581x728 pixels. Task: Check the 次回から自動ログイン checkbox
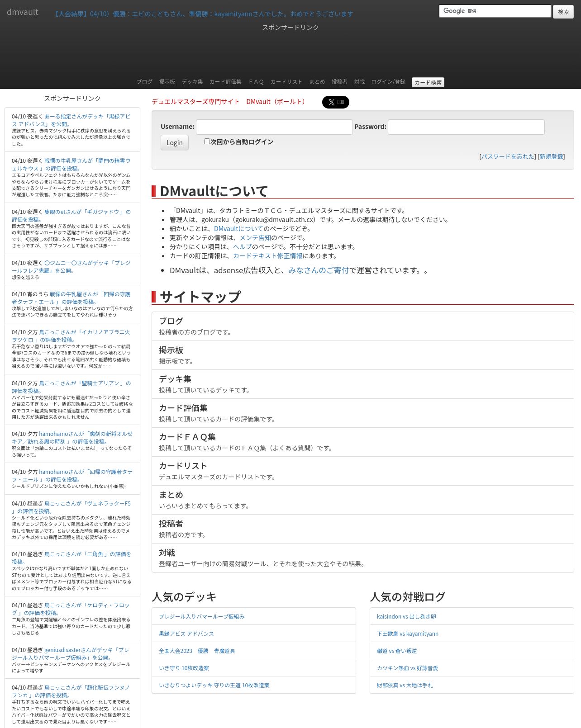click(x=207, y=142)
